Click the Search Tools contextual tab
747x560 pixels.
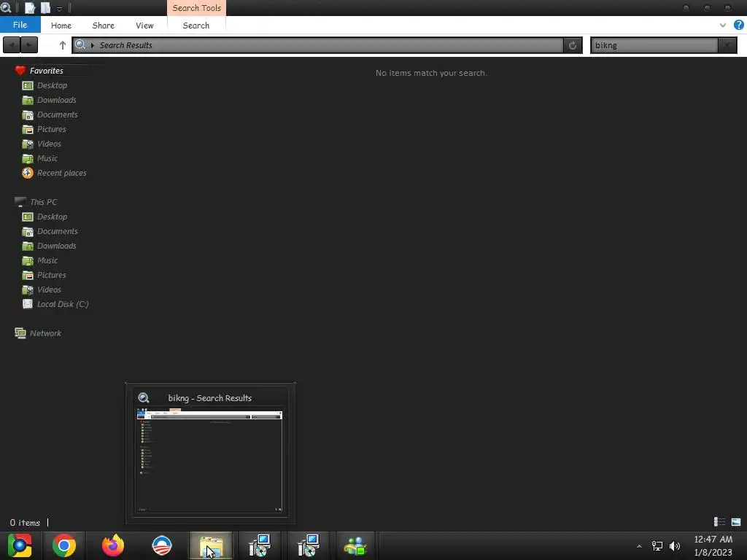pyautogui.click(x=196, y=8)
